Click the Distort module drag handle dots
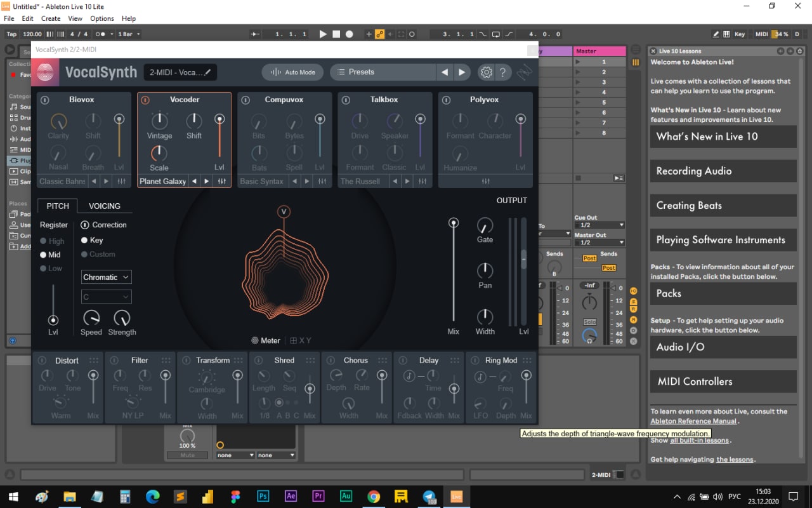Viewport: 812px width, 508px height. tap(94, 360)
